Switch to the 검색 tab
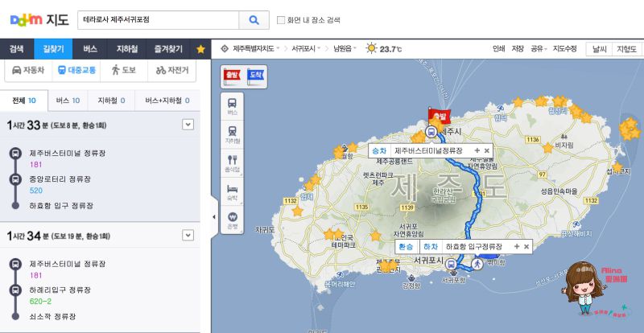 click(x=17, y=49)
